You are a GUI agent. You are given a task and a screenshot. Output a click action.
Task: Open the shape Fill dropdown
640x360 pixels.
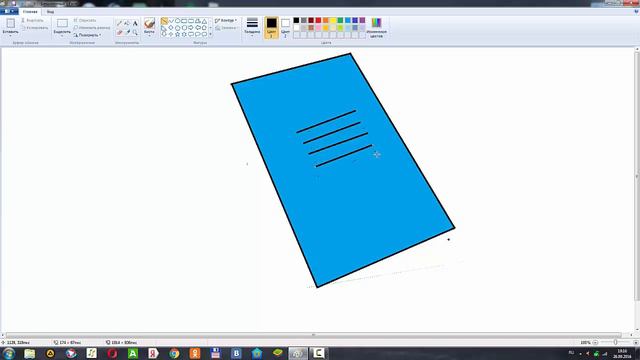coord(226,28)
